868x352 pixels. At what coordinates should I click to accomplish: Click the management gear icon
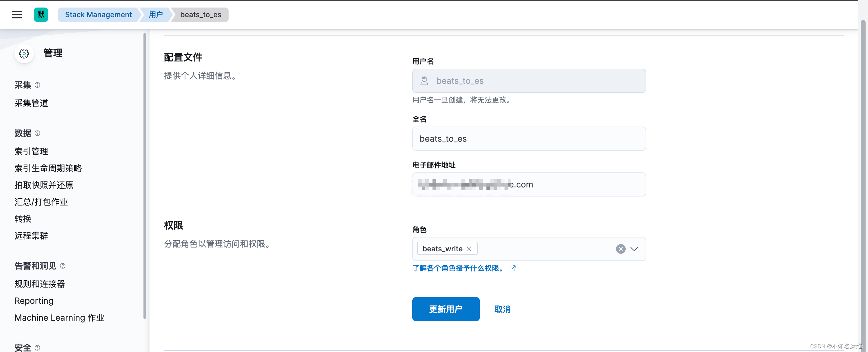click(x=24, y=53)
